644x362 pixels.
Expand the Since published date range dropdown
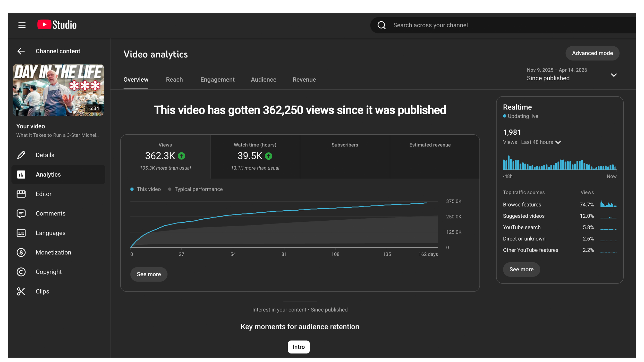click(614, 75)
